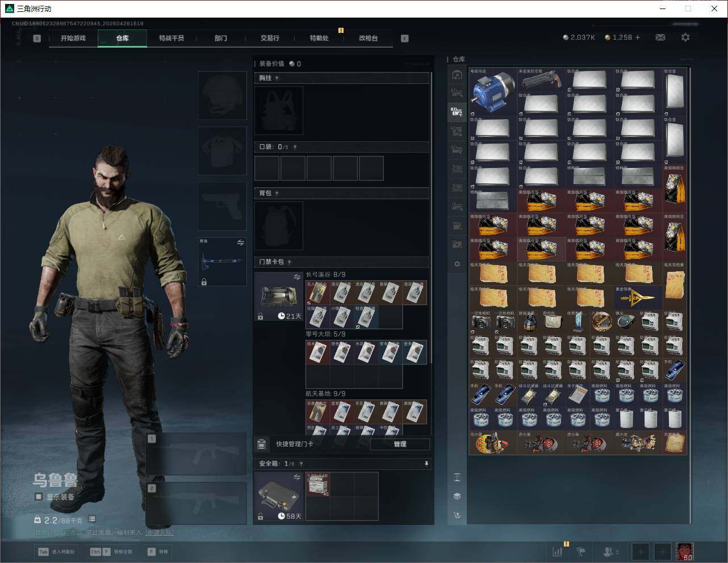Toggle 显示装备 checkbox
The image size is (728, 563).
tap(39, 497)
